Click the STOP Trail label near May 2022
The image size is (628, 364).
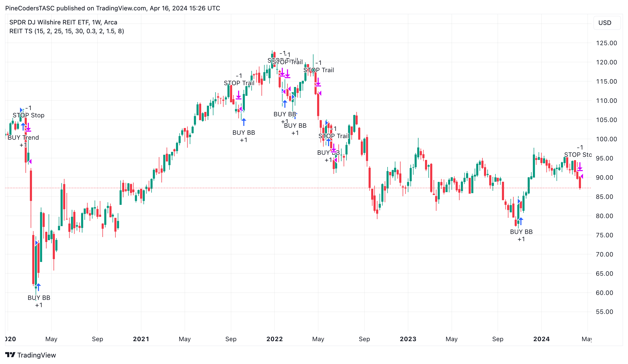(319, 70)
